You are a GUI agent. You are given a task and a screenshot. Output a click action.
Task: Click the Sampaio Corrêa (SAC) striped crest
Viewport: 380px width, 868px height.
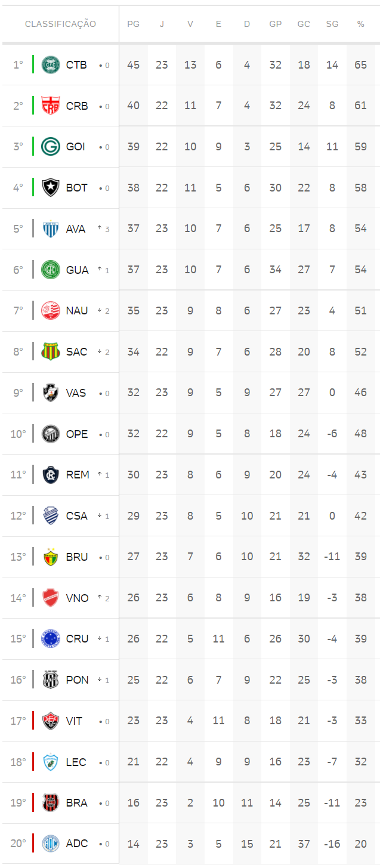pyautogui.click(x=51, y=351)
